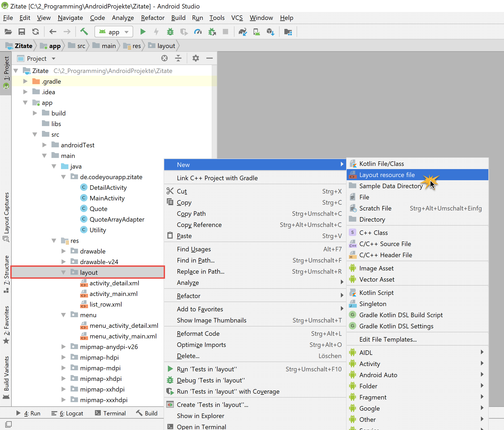Screen dimensions: 504x430
Task: Expand the .idea folder
Action: (x=25, y=92)
